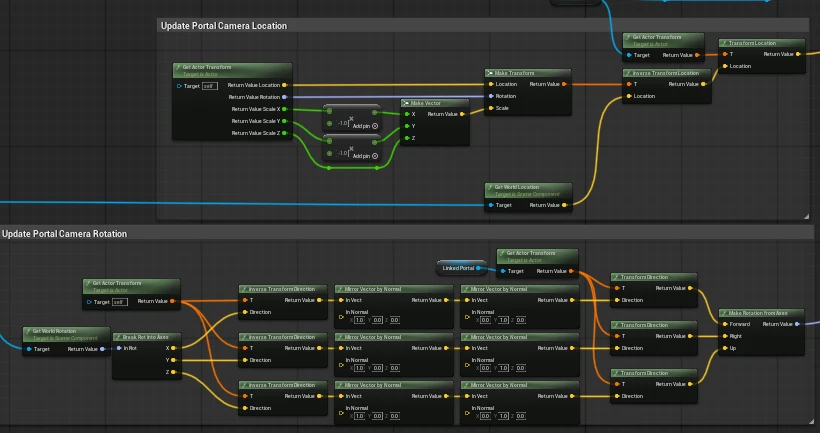Select the Inverse Transform Location node header
820x433 pixels.
(x=667, y=73)
